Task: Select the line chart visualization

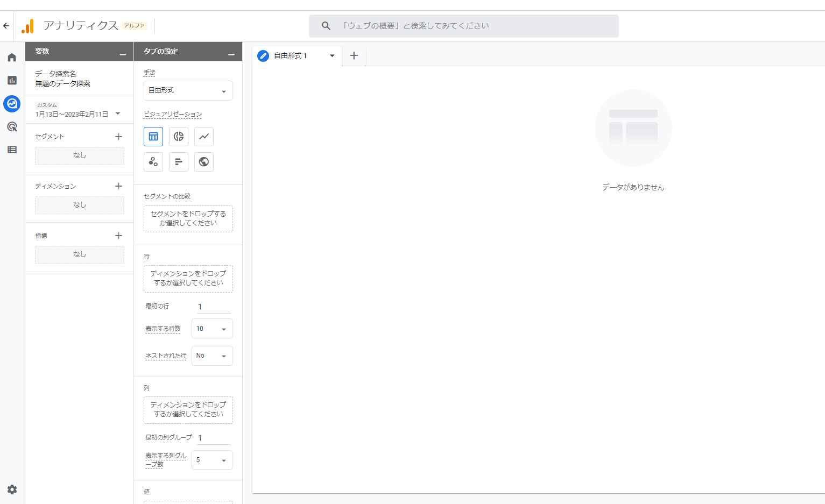Action: (x=204, y=137)
